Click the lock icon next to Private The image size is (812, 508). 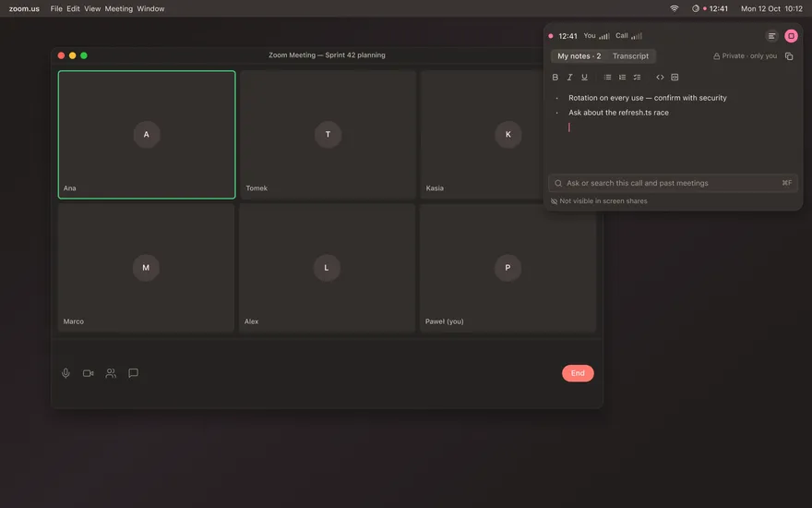(x=717, y=56)
